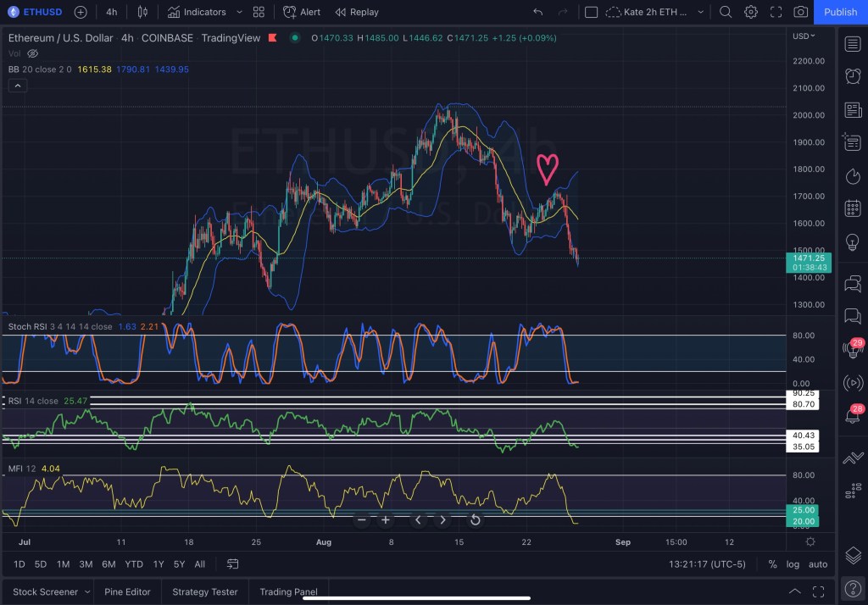868x605 pixels.
Task: Switch to the Strategy Tester tab
Action: click(204, 591)
